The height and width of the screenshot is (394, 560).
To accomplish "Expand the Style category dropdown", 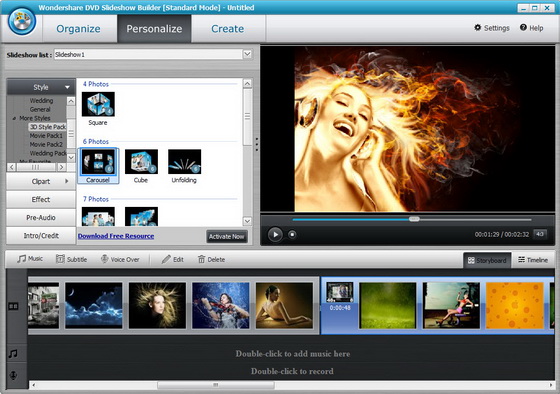I will click(67, 87).
